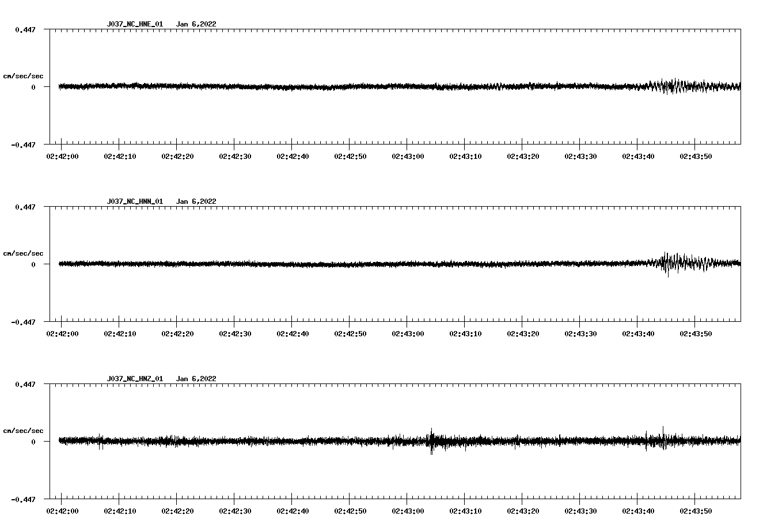782x532 pixels.
Task: Click the 02:42:30 time label under HNZ plot
Action: click(x=235, y=511)
